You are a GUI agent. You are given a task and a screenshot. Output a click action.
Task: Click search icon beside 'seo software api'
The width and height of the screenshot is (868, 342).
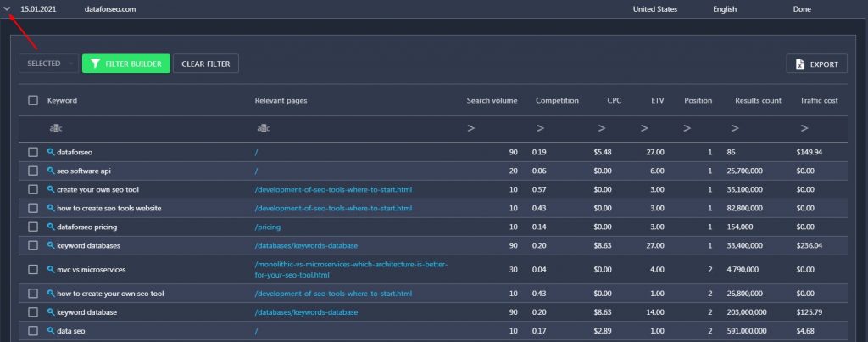(x=51, y=171)
